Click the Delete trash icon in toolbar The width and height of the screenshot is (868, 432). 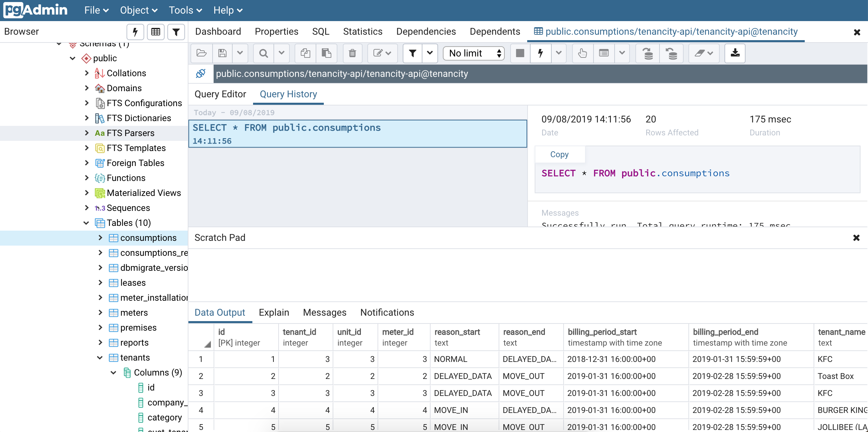[x=352, y=53]
